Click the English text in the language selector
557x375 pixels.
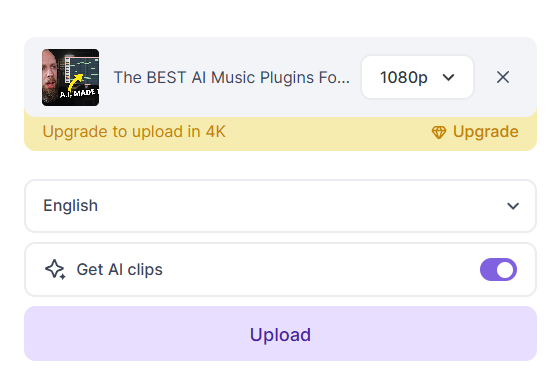70,206
